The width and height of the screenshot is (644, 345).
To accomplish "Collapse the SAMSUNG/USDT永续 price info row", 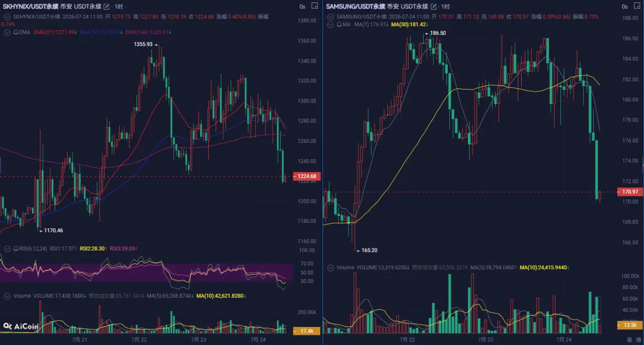I will coord(331,17).
